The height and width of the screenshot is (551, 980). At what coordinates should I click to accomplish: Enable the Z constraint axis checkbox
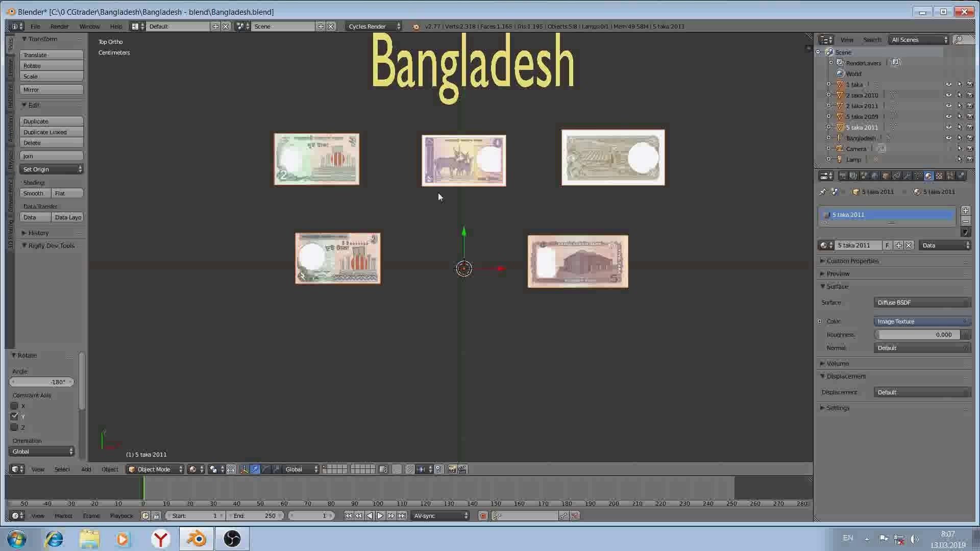[14, 427]
